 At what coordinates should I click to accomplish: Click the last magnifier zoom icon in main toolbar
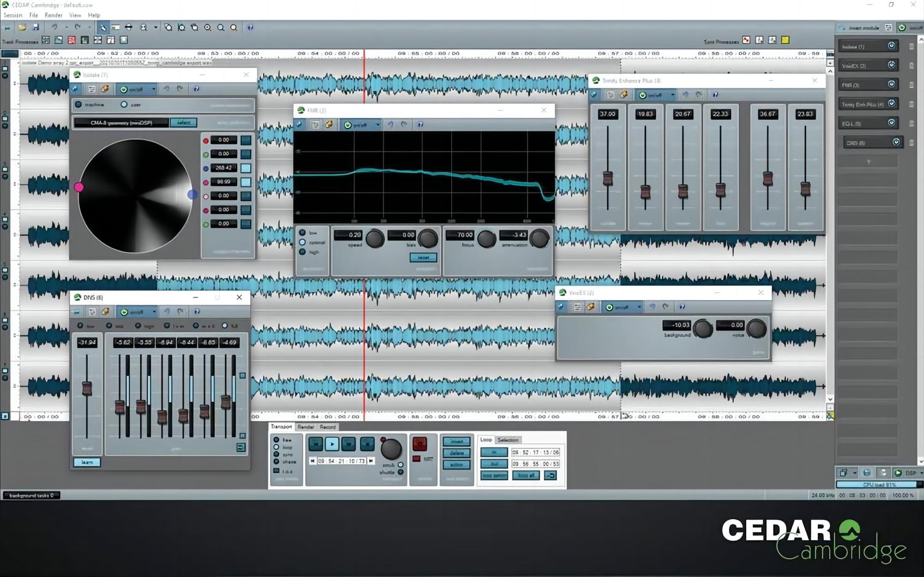click(x=234, y=27)
